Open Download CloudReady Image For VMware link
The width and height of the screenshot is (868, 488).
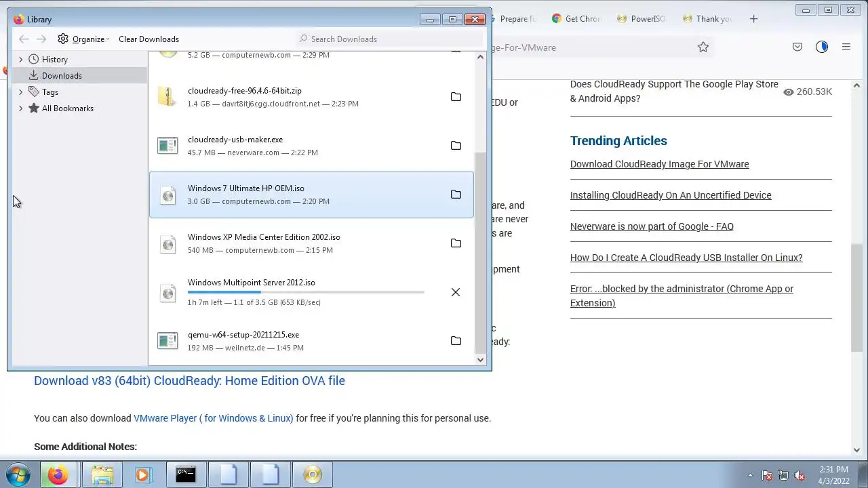[659, 164]
